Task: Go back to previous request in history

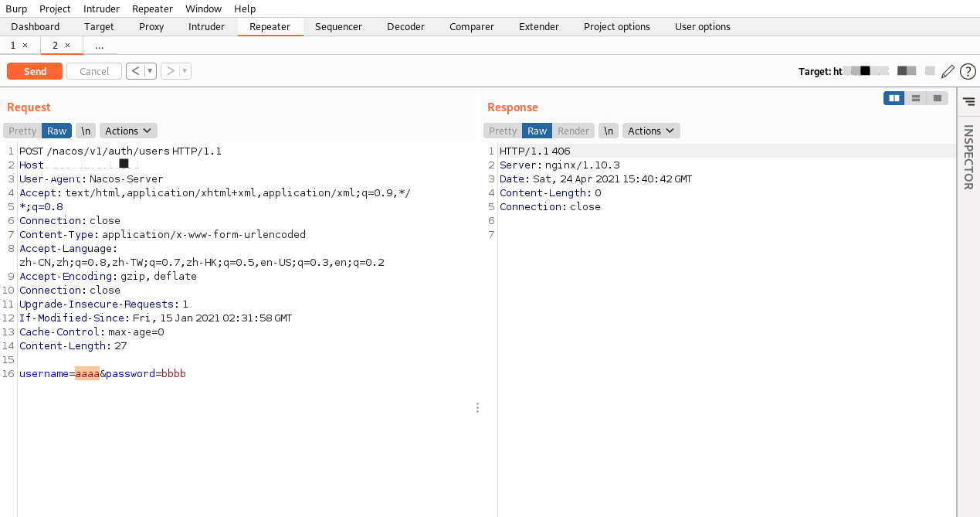Action: coord(135,71)
